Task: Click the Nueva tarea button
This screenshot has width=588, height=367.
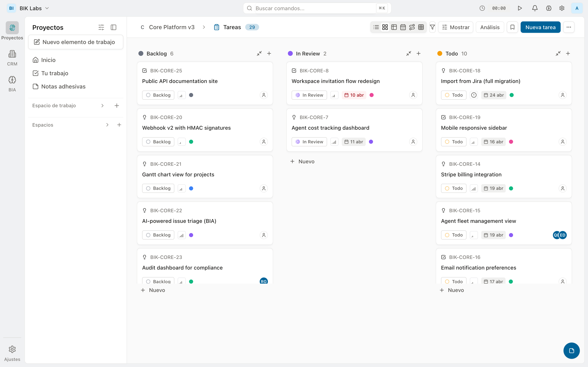Action: [x=540, y=27]
